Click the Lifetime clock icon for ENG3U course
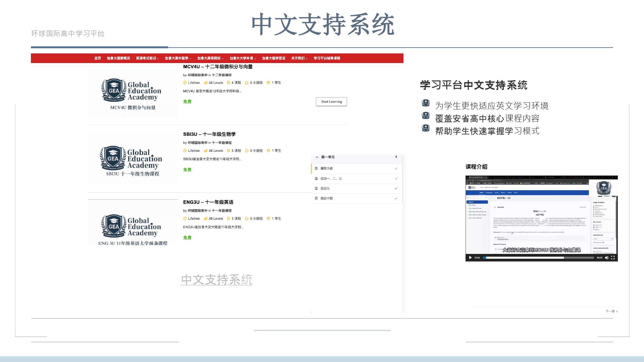644x362 pixels. pyautogui.click(x=185, y=218)
